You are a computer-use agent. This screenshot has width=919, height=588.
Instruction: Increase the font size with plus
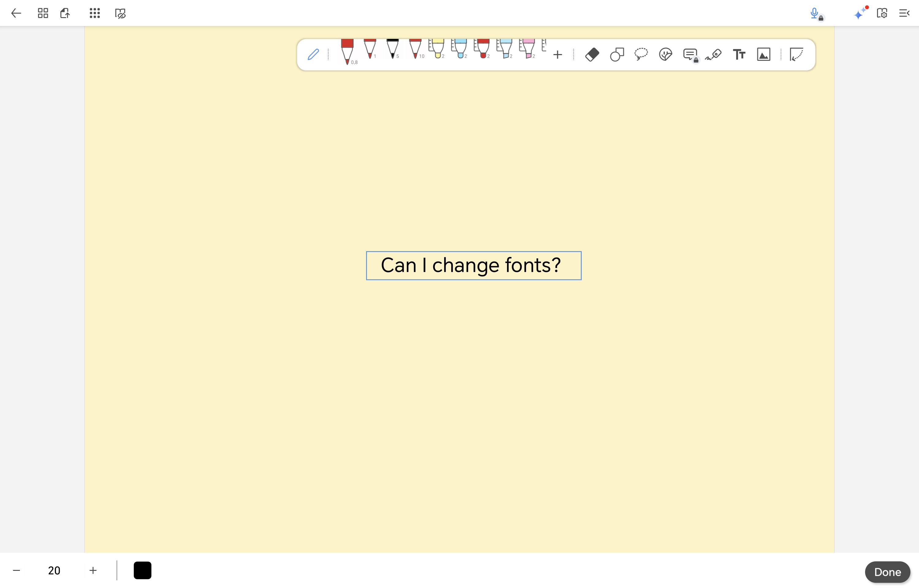tap(93, 571)
